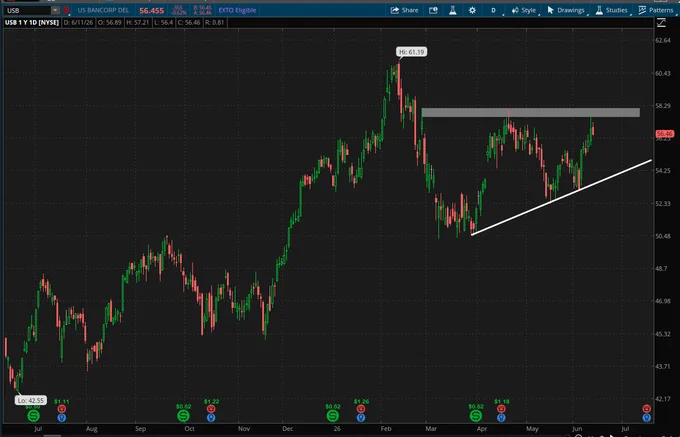680x437 pixels.
Task: Click the blue event icon below $1.18
Action: pos(501,418)
